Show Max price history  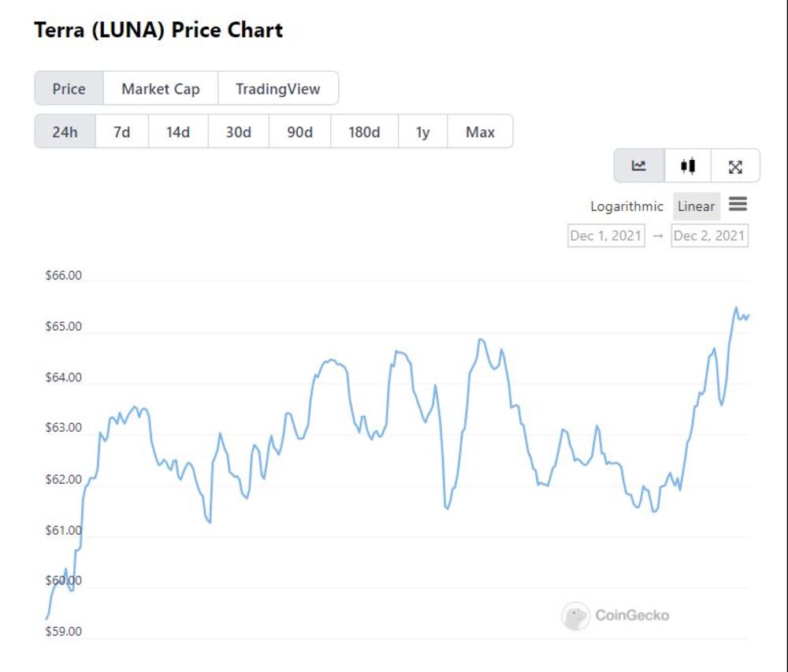480,132
